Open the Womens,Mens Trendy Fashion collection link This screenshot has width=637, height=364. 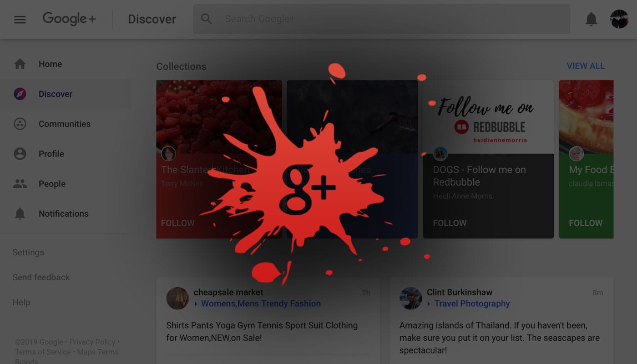coord(261,304)
